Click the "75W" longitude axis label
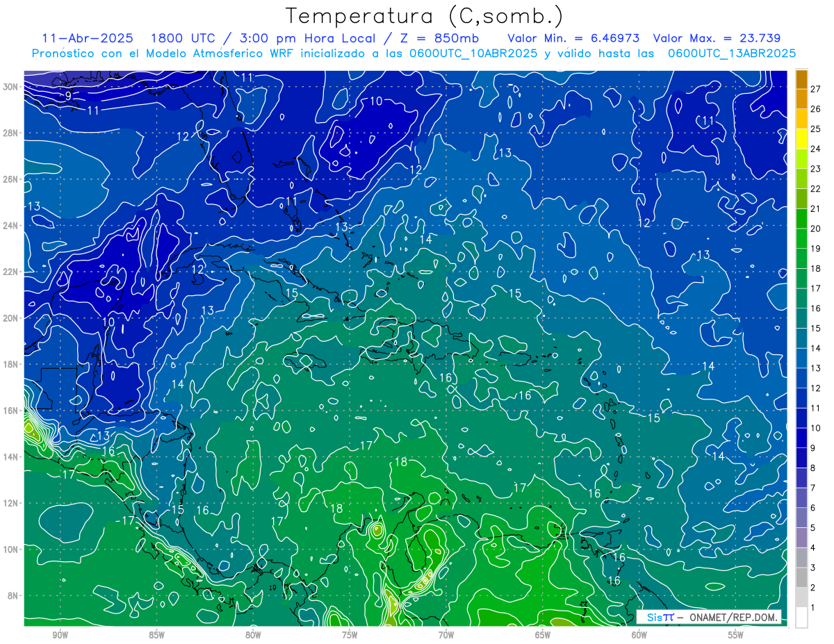Screen dimensions: 834x644 (x=350, y=635)
